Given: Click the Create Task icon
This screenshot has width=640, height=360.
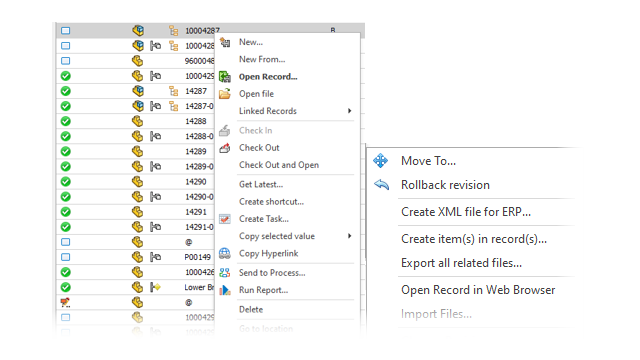Looking at the screenshot, I should pyautogui.click(x=224, y=219).
